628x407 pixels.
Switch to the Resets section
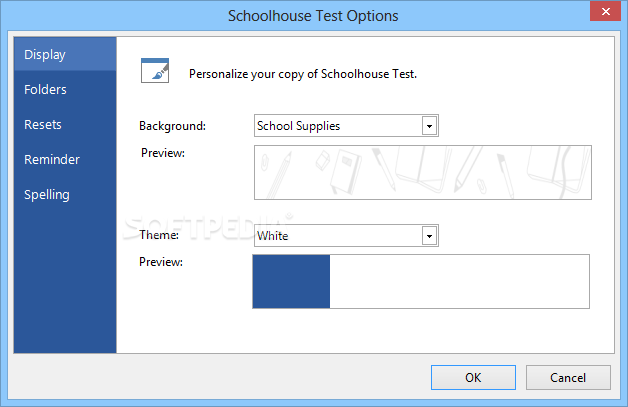65,125
